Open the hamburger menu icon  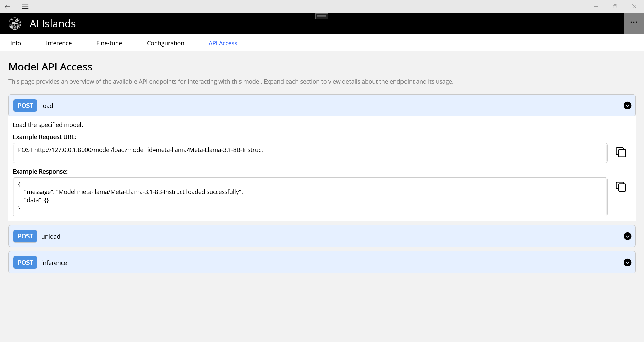click(25, 7)
